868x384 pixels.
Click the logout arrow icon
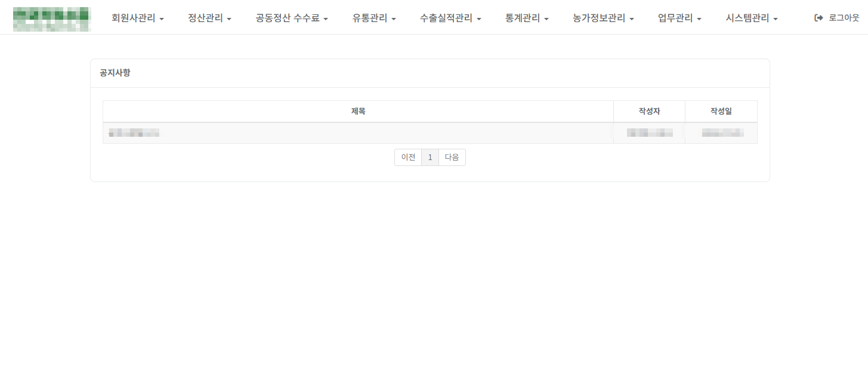pyautogui.click(x=818, y=19)
